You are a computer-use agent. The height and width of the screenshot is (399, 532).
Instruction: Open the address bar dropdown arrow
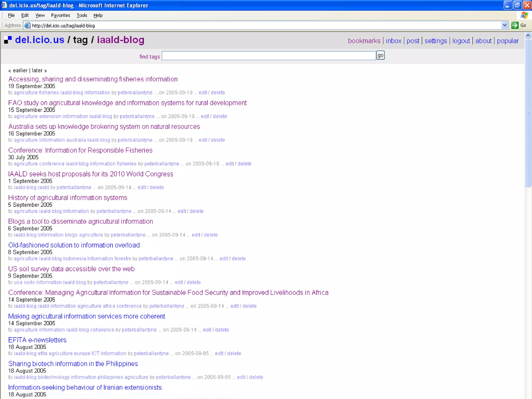504,25
